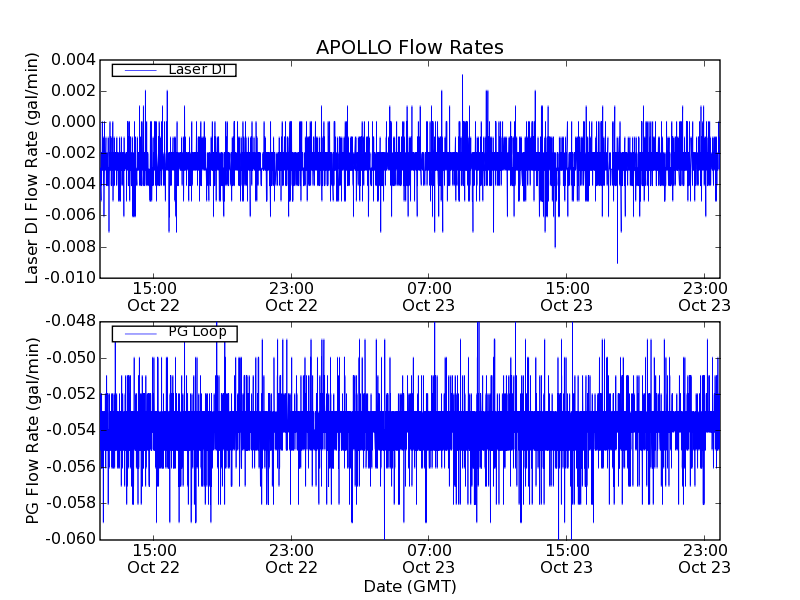The width and height of the screenshot is (800, 600).
Task: Click the PG Flow Rate y-axis label
Action: [33, 430]
